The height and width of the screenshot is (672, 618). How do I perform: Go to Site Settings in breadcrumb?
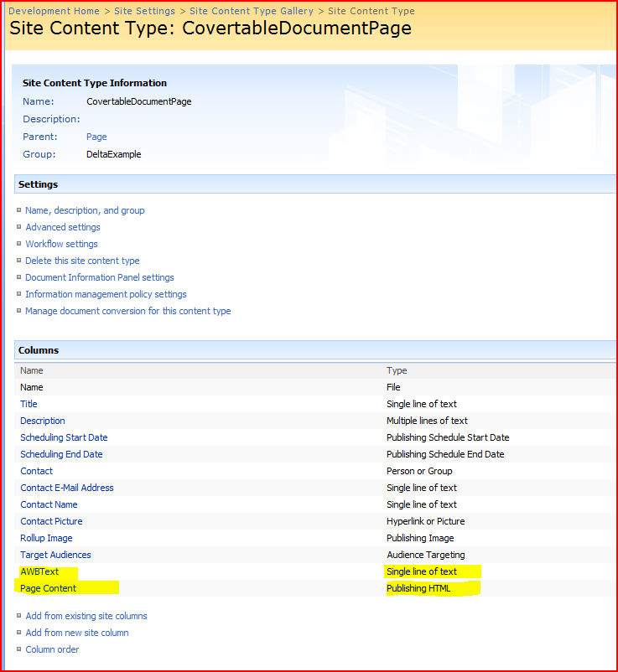(x=144, y=11)
